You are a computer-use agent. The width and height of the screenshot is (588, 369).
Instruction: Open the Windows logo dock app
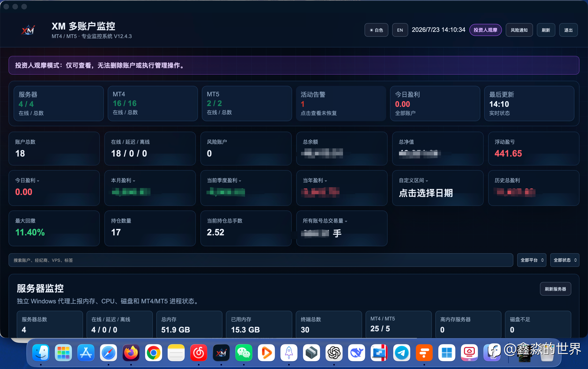coord(447,352)
